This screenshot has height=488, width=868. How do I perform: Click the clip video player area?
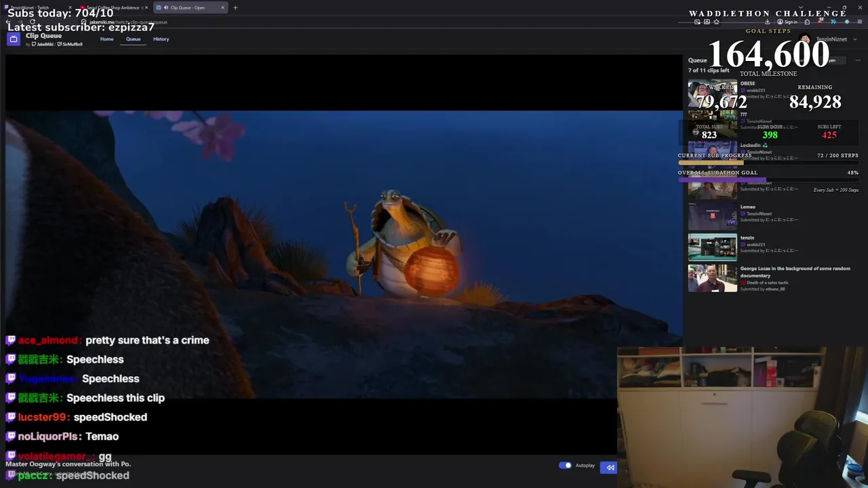[x=344, y=254]
